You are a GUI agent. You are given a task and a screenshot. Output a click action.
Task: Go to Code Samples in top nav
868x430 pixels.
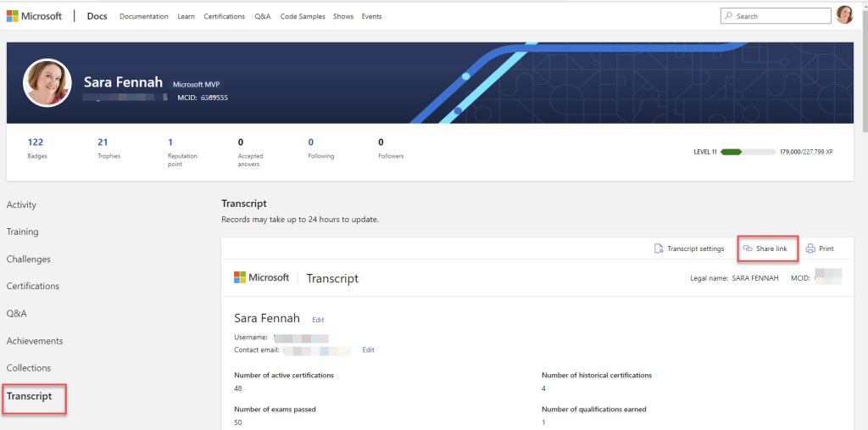click(302, 16)
